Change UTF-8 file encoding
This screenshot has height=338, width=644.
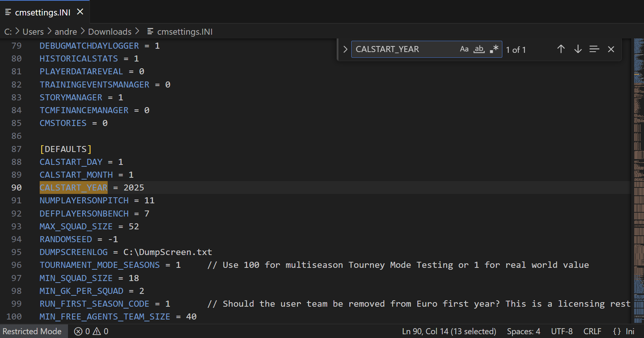(562, 331)
